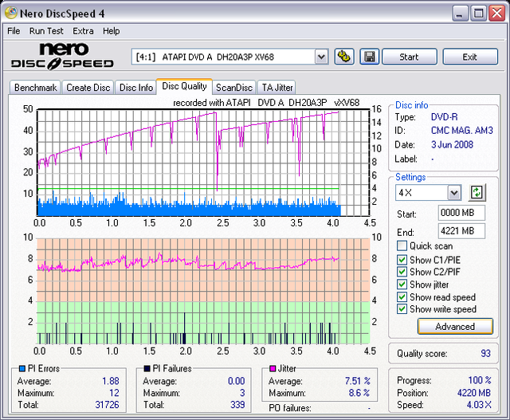This screenshot has width=510, height=420.
Task: Click the PI Failures maximum value 3
Action: 242,393
